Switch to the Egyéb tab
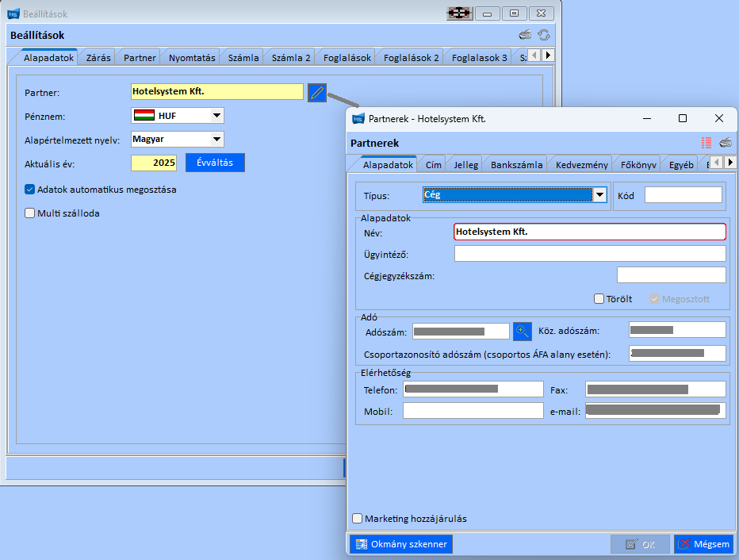This screenshot has height=560, width=739. [x=681, y=164]
